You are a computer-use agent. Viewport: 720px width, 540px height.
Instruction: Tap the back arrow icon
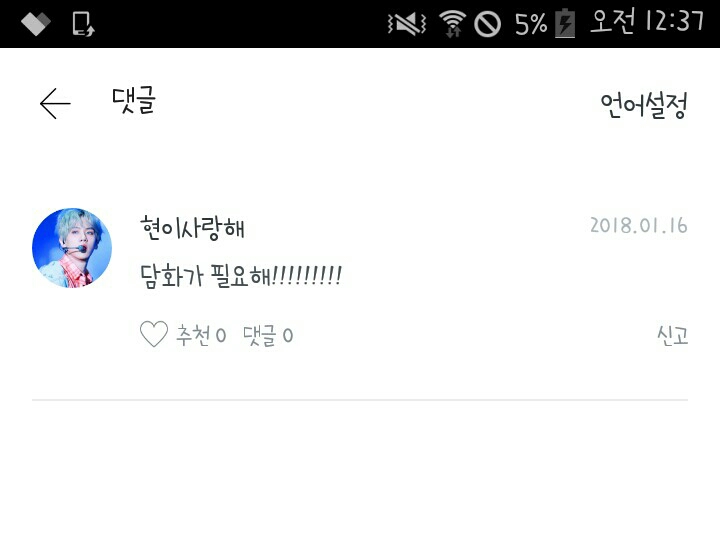coord(55,104)
